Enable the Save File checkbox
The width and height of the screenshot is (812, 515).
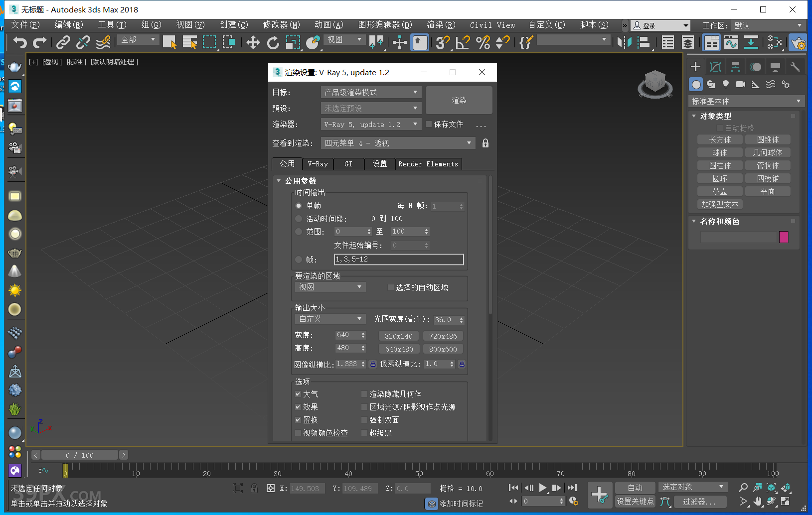point(429,124)
